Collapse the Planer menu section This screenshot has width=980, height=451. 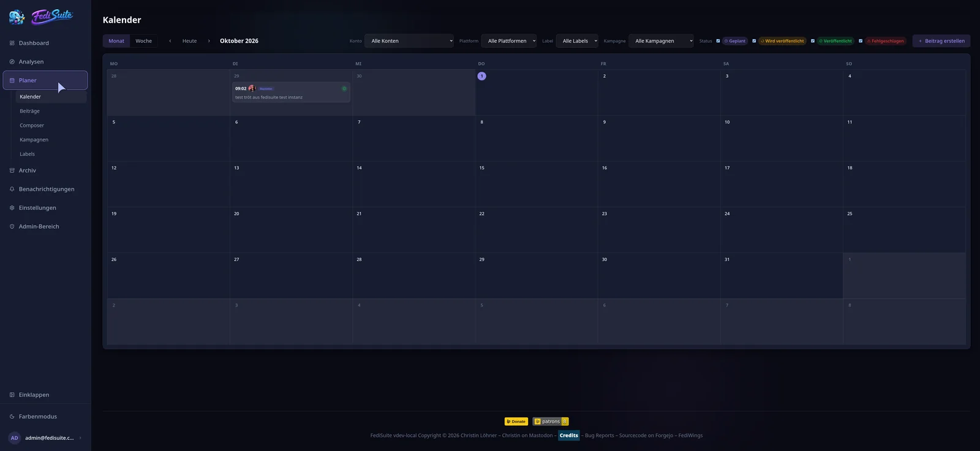pyautogui.click(x=45, y=80)
